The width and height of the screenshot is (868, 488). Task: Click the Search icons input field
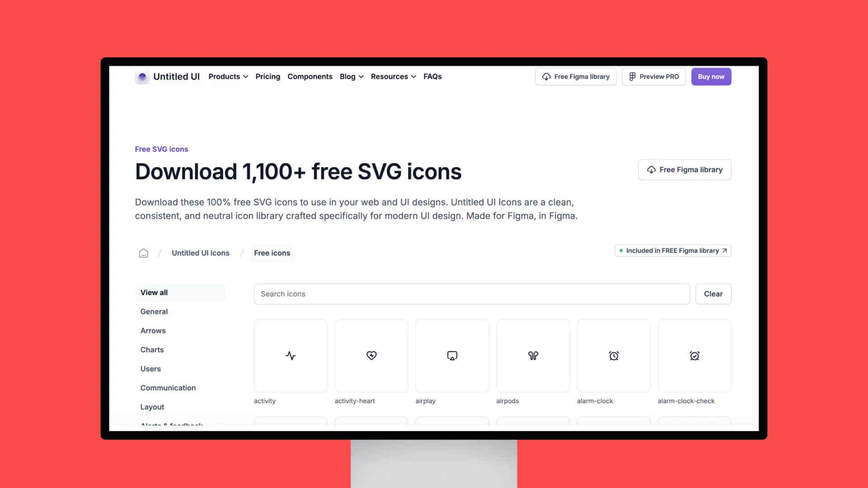[472, 293]
